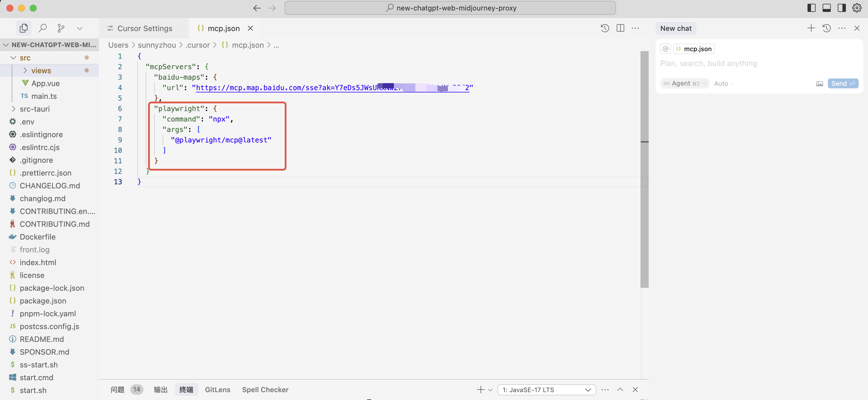868x400 pixels.
Task: Start new chat with plus icon
Action: [811, 28]
